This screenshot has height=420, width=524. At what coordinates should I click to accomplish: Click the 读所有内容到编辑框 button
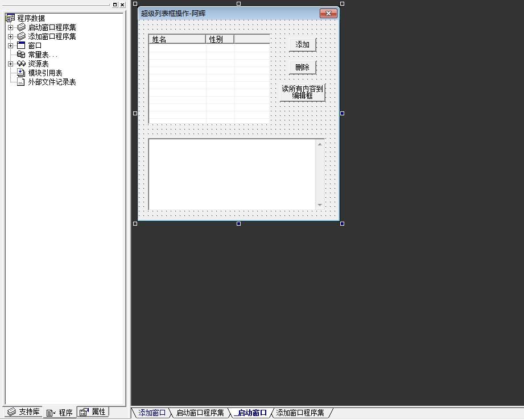(302, 92)
